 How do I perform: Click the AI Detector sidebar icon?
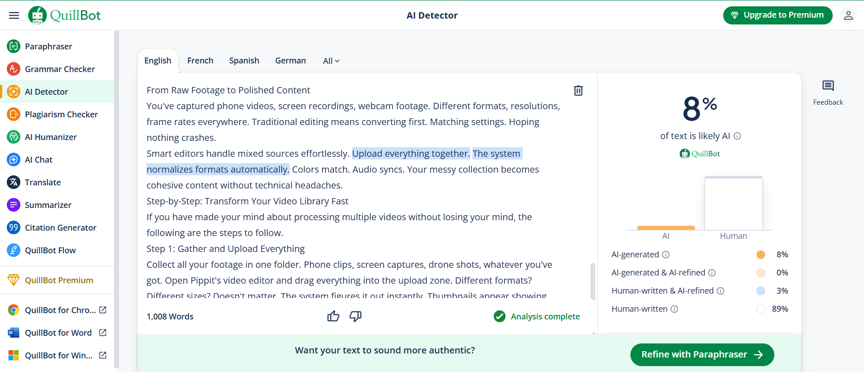coord(14,92)
